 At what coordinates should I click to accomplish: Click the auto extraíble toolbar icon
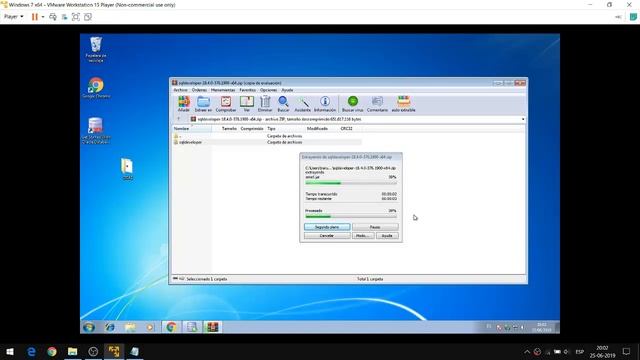pyautogui.click(x=403, y=104)
